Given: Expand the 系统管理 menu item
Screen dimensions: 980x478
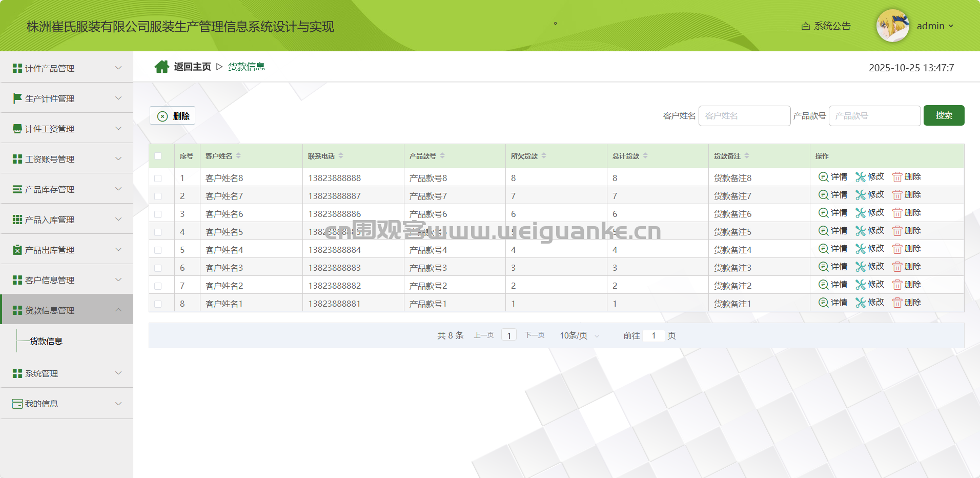Looking at the screenshot, I should click(67, 373).
